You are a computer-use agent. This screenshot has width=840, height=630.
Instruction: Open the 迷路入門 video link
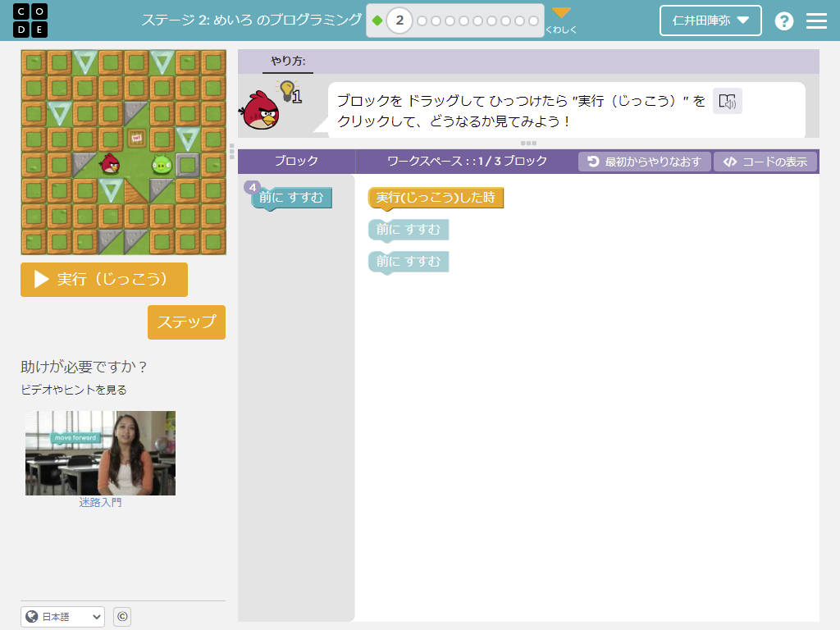coord(100,503)
